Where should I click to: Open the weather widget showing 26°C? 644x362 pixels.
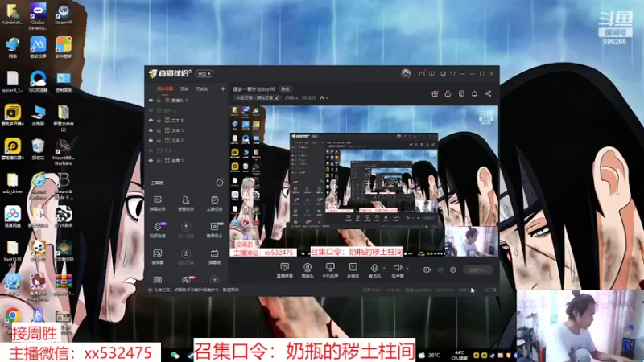[429, 355]
